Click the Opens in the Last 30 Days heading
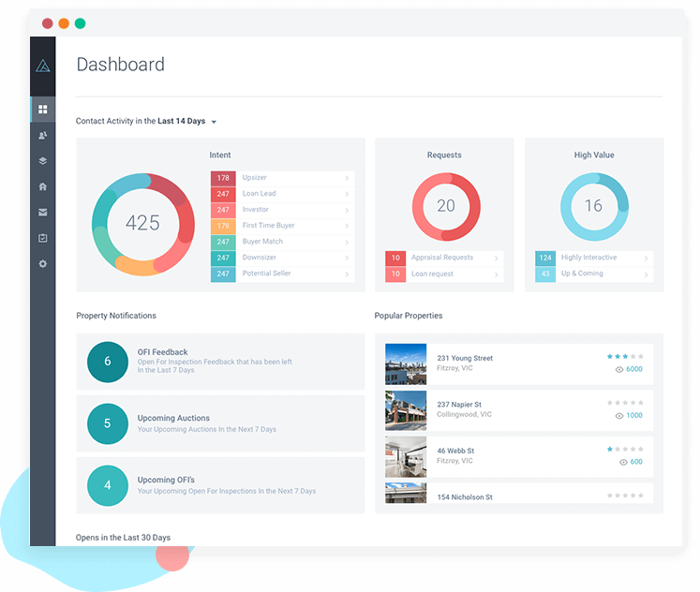Viewport: 700px width, 592px height. click(123, 538)
